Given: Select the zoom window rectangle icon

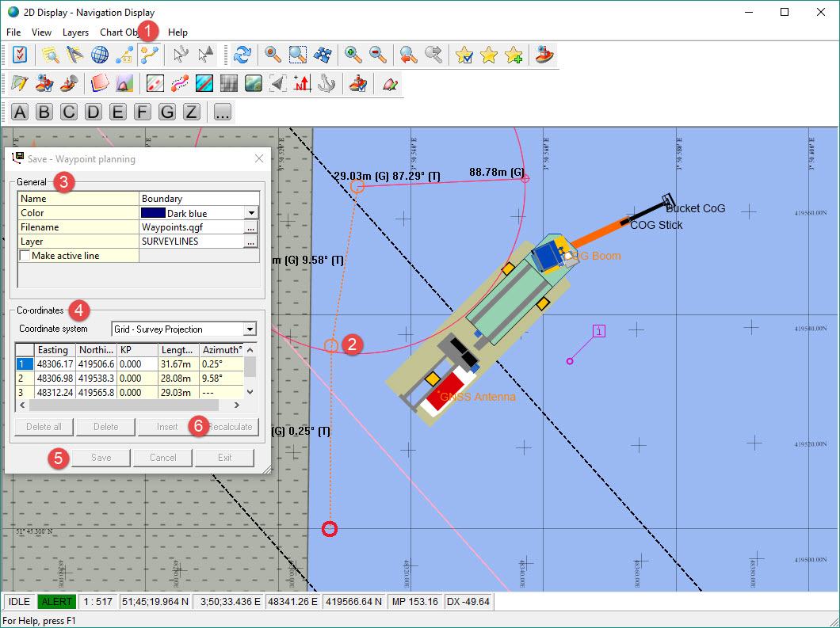Looking at the screenshot, I should [297, 55].
